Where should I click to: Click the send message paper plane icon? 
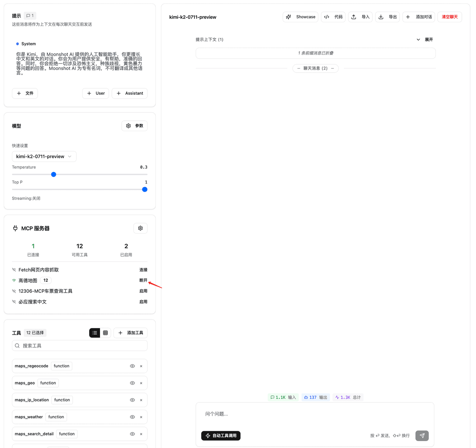pyautogui.click(x=422, y=436)
